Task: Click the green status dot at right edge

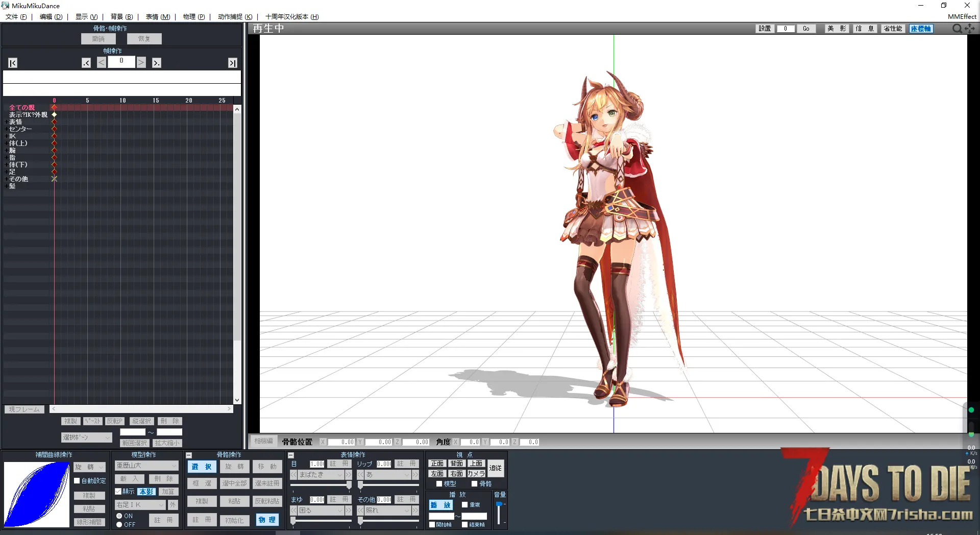Action: [971, 410]
